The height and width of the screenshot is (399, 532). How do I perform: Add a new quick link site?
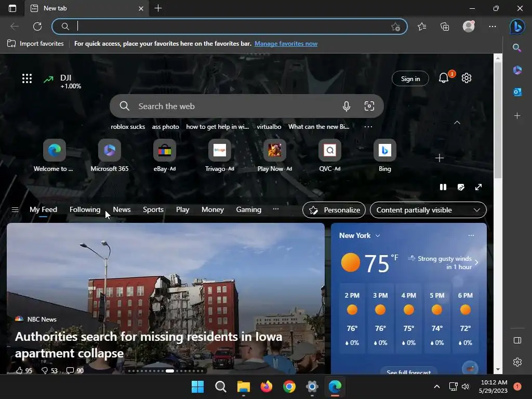(440, 158)
